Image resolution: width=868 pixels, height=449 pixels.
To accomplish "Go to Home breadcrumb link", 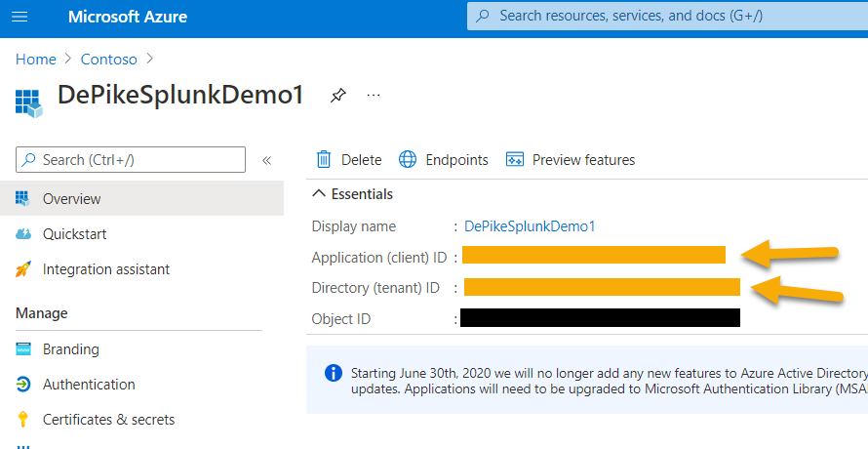I will click(x=36, y=60).
